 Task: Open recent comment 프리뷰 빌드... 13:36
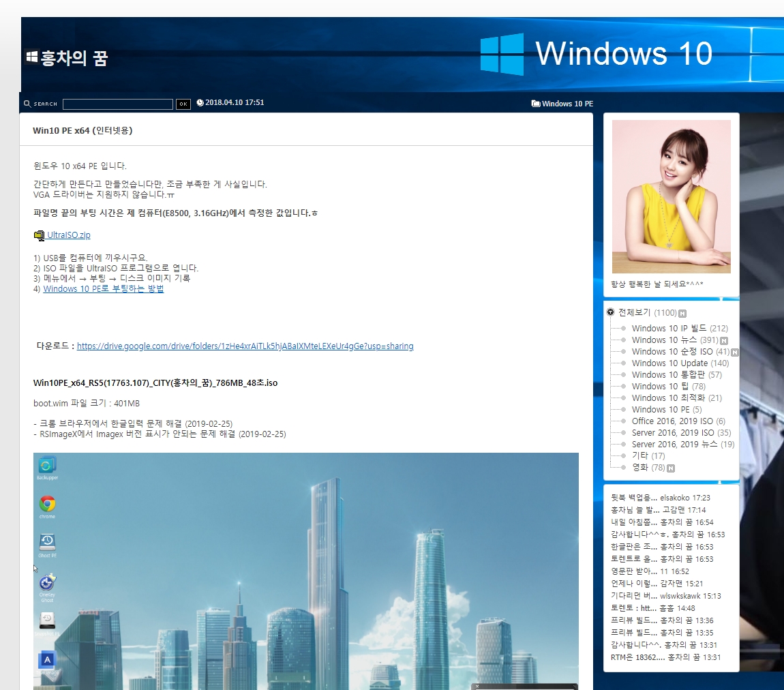point(662,620)
